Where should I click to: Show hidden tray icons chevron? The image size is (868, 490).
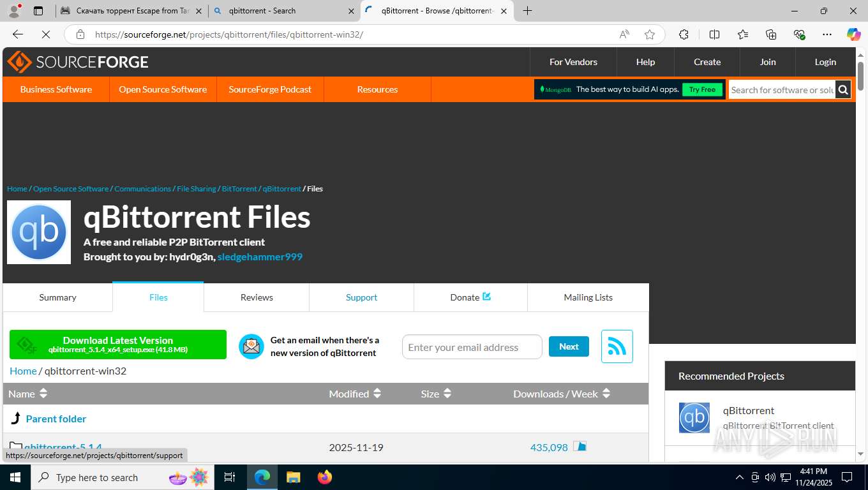point(740,477)
